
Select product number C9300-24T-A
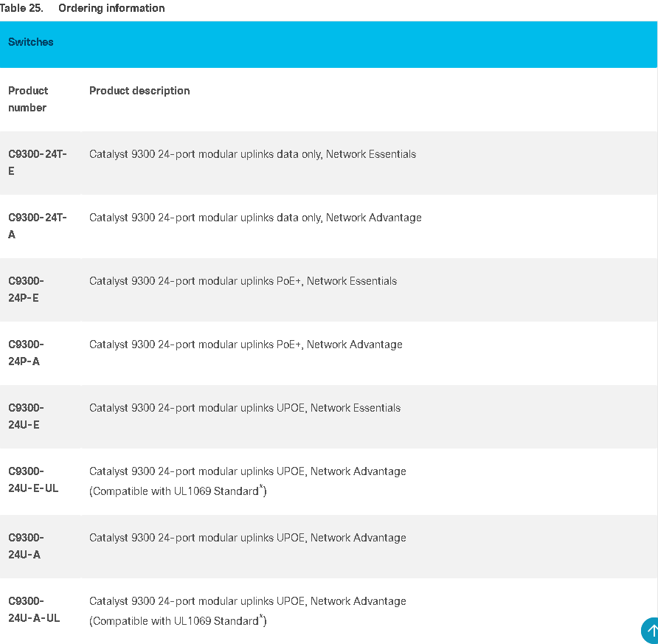38,226
